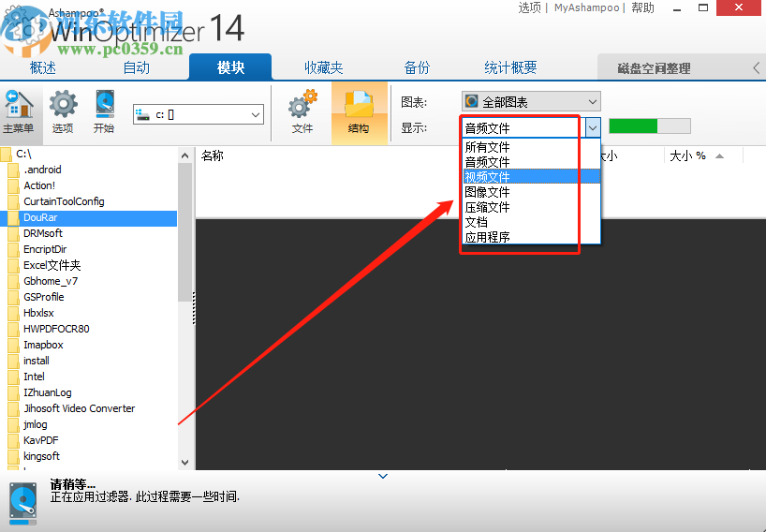Open the 帮助 help link
766x532 pixels.
tap(643, 7)
